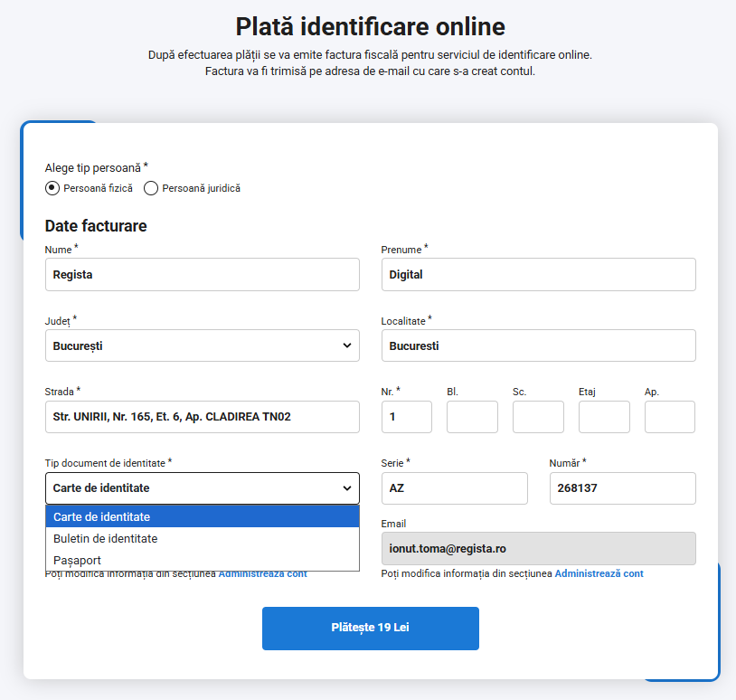
Task: Open the Județ dropdown showing București
Action: (x=202, y=345)
